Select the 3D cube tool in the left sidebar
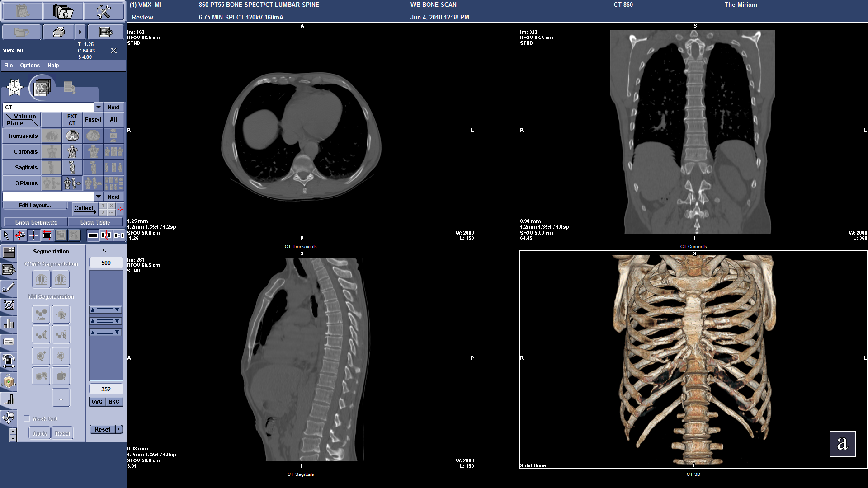This screenshot has width=868, height=488. pyautogui.click(x=9, y=382)
